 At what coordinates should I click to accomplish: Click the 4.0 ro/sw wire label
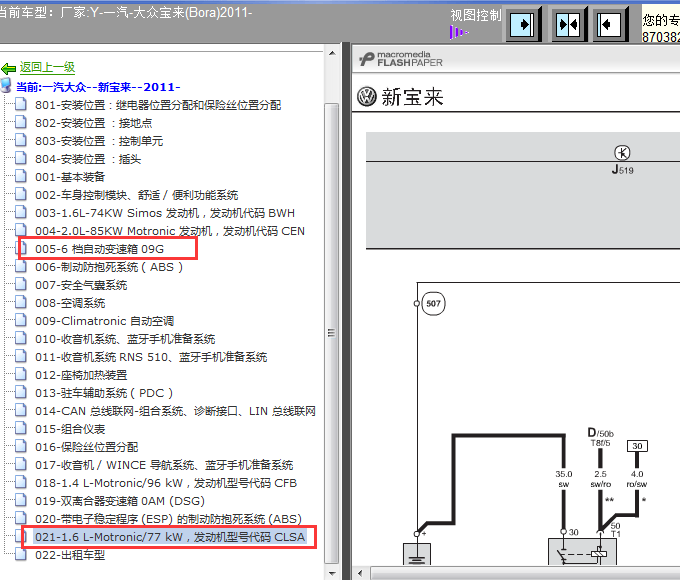(x=637, y=479)
